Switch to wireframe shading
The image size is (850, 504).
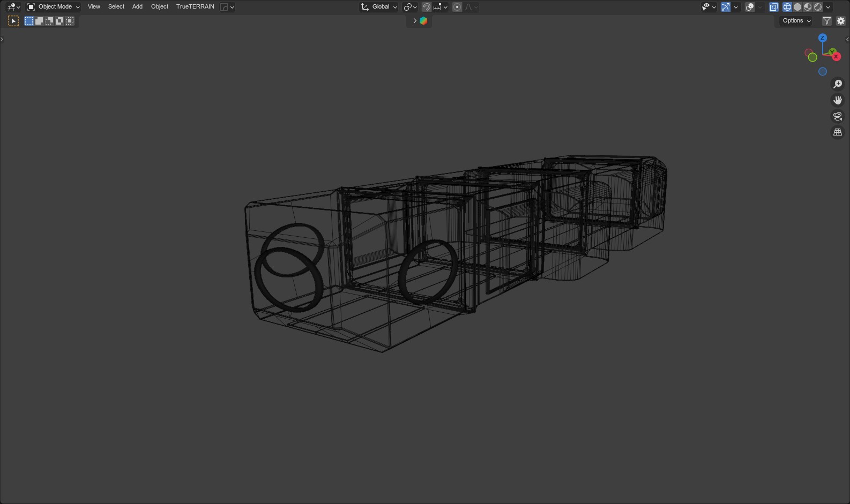coord(787,7)
